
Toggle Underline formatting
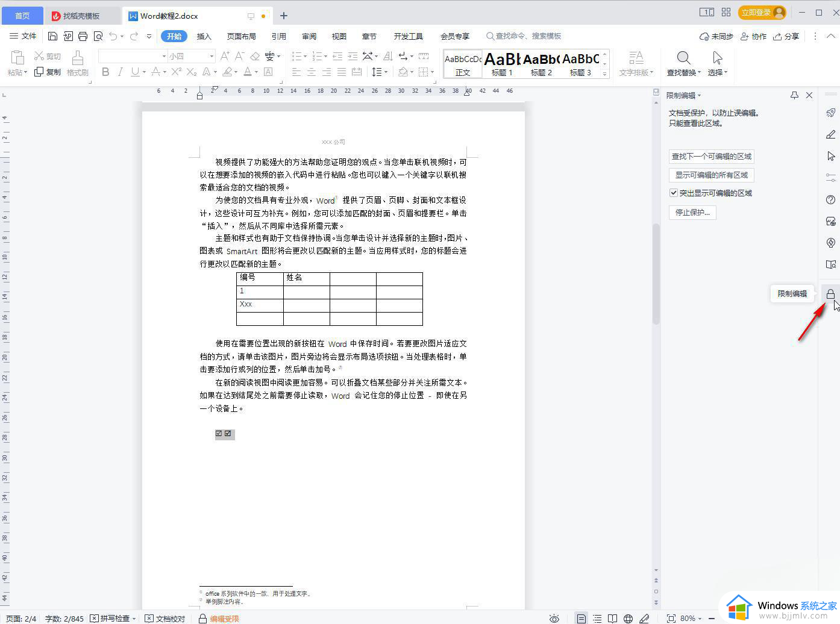134,72
